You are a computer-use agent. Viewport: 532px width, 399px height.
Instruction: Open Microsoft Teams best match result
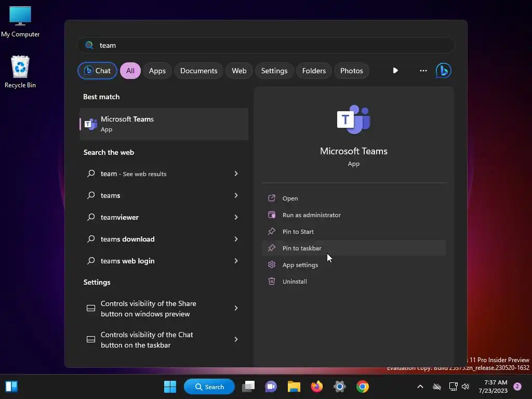pos(164,124)
